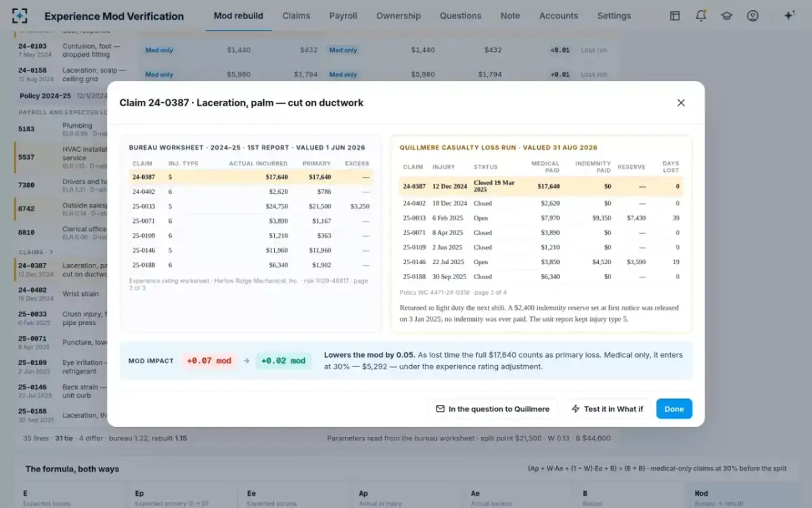Viewport: 812px width, 508px height.
Task: Click the Bureau Worksheet 2024-25 heading
Action: pos(247,147)
